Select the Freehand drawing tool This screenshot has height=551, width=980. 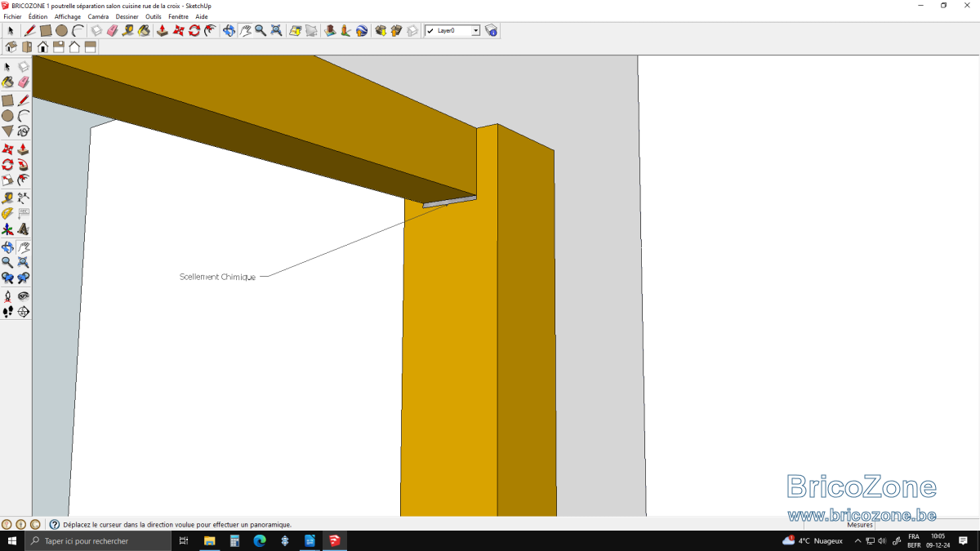pyautogui.click(x=23, y=131)
